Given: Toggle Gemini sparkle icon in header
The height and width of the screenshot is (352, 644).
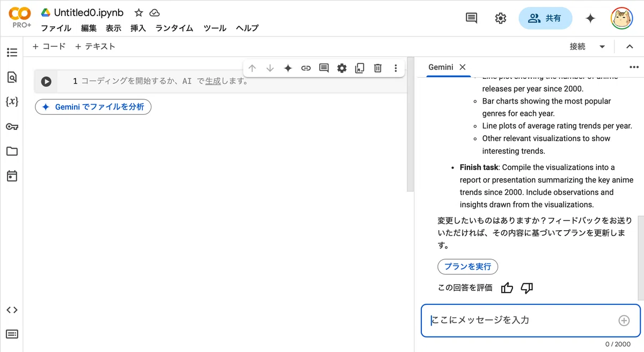Looking at the screenshot, I should click(590, 18).
